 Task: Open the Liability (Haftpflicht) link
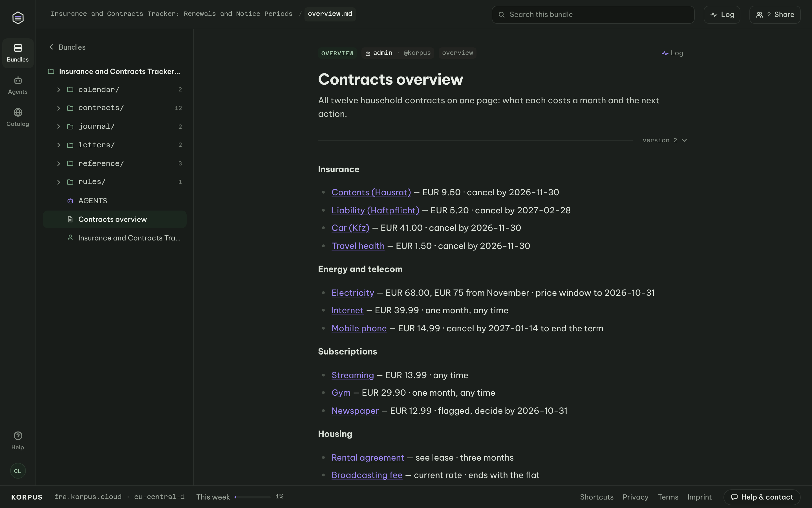click(x=375, y=211)
